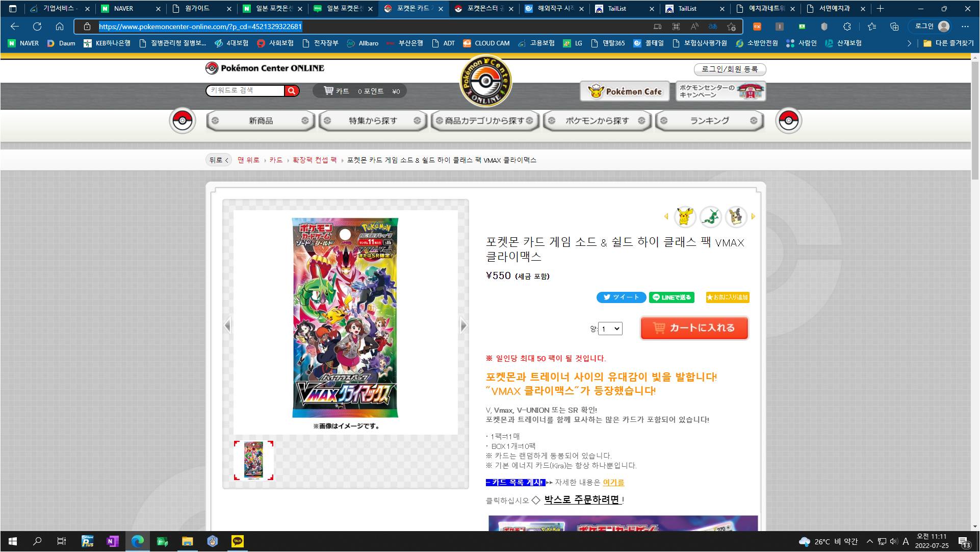Click the green Rayquaza character icon

[710, 217]
